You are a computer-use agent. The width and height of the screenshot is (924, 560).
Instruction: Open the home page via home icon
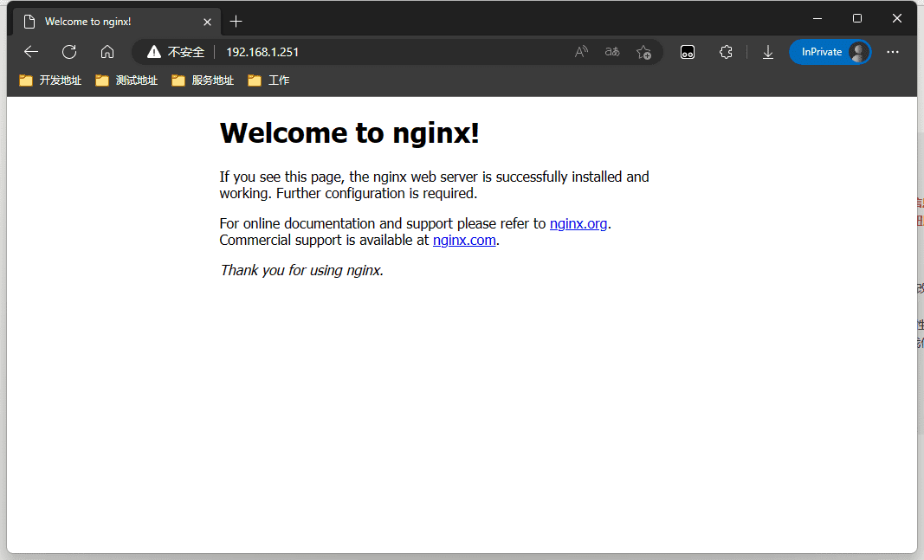pos(107,52)
